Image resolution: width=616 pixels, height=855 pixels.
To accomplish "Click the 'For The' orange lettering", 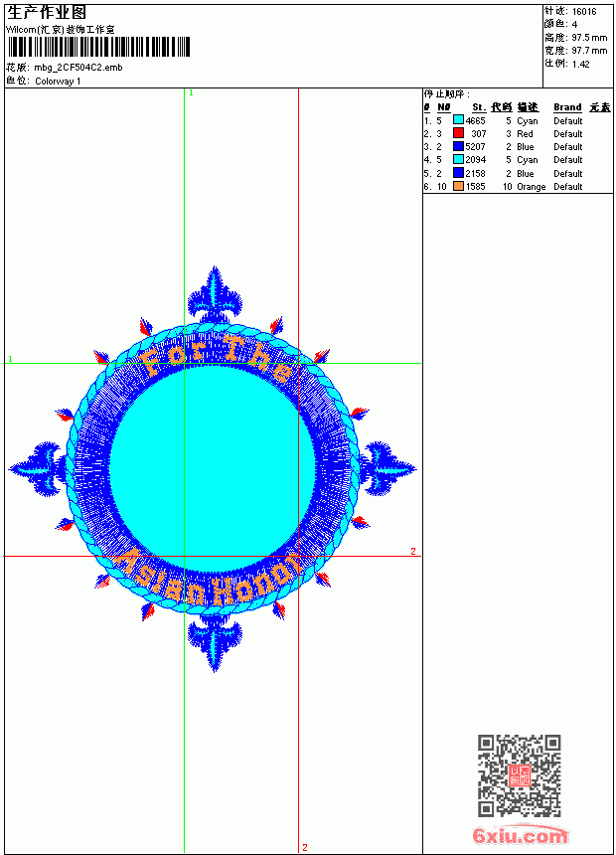I will pyautogui.click(x=217, y=357).
